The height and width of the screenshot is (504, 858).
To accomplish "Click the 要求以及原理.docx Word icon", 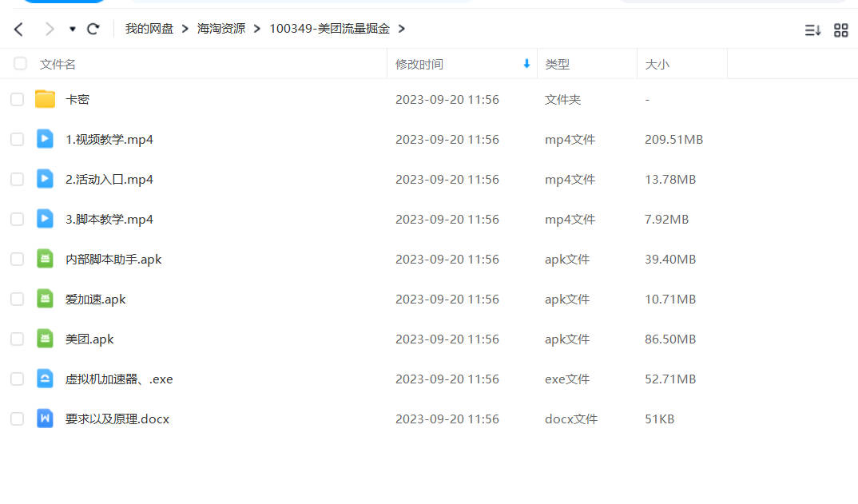I will (x=45, y=419).
